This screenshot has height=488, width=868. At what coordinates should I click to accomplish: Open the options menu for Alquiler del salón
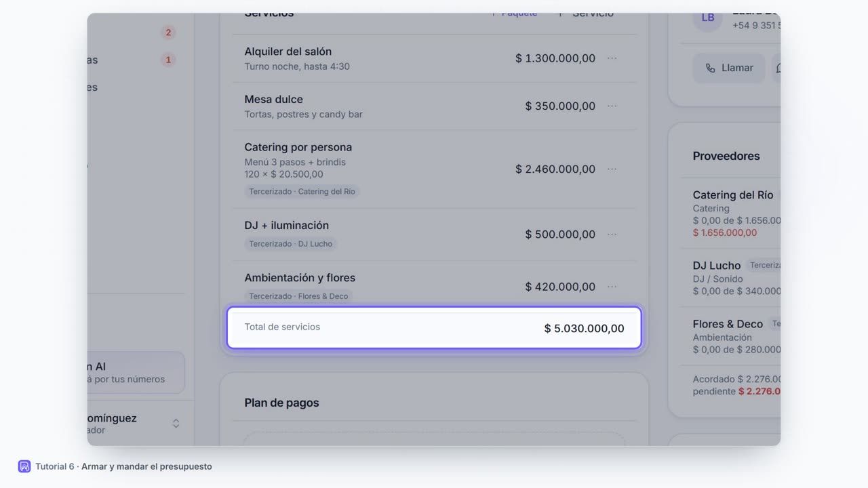[x=612, y=58]
